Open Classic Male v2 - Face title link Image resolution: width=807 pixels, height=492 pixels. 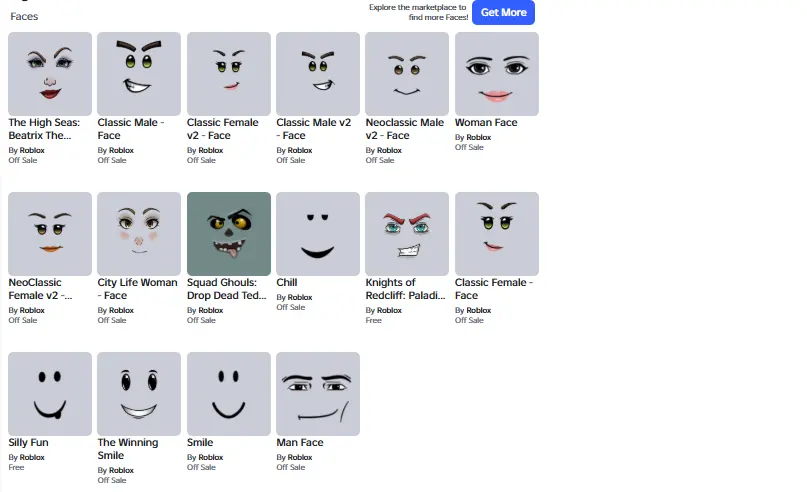313,129
